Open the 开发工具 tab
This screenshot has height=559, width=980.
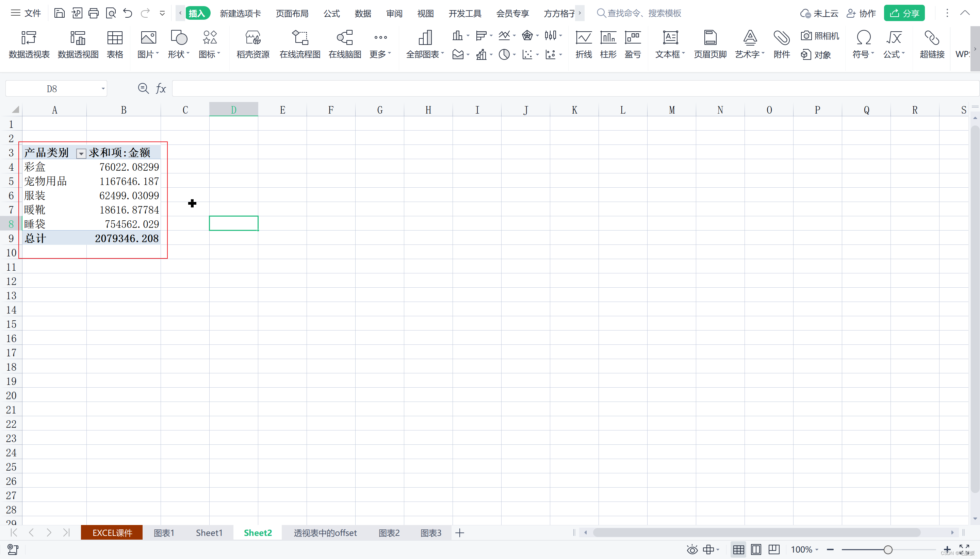tap(465, 14)
